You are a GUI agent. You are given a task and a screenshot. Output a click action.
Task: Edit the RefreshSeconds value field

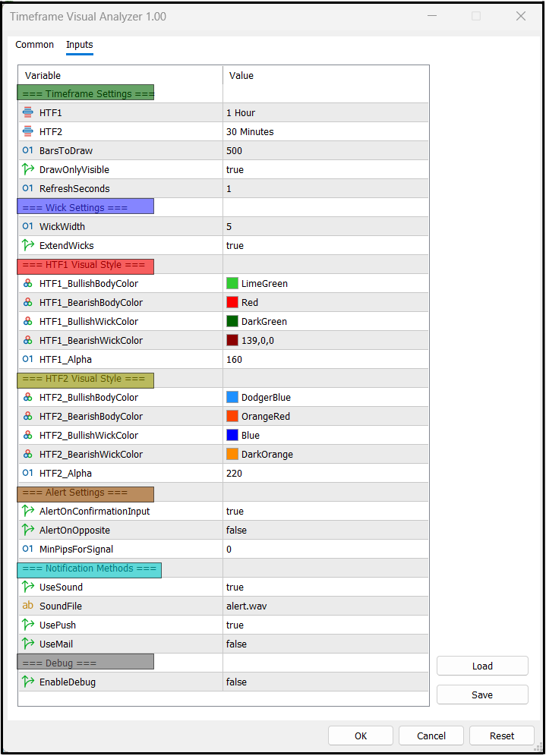325,188
